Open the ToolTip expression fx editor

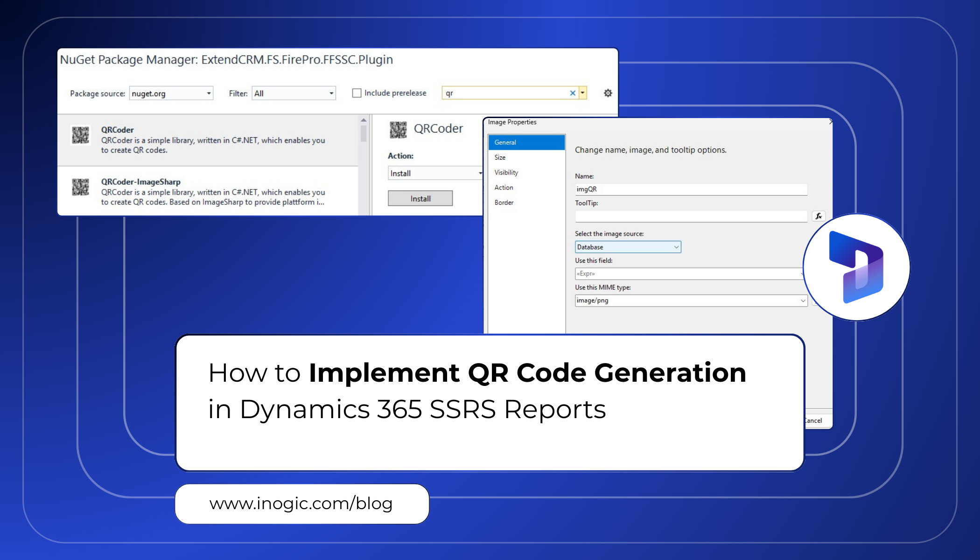pos(818,216)
